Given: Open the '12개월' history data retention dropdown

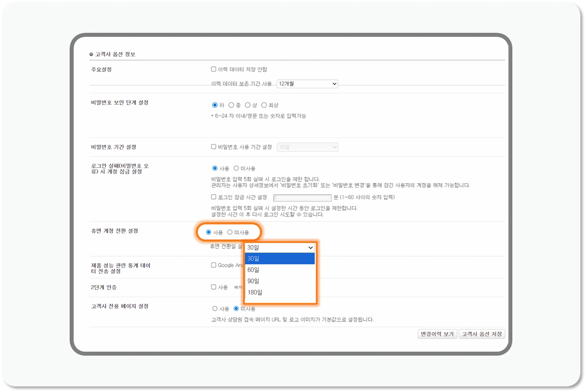Looking at the screenshot, I should click(x=307, y=84).
